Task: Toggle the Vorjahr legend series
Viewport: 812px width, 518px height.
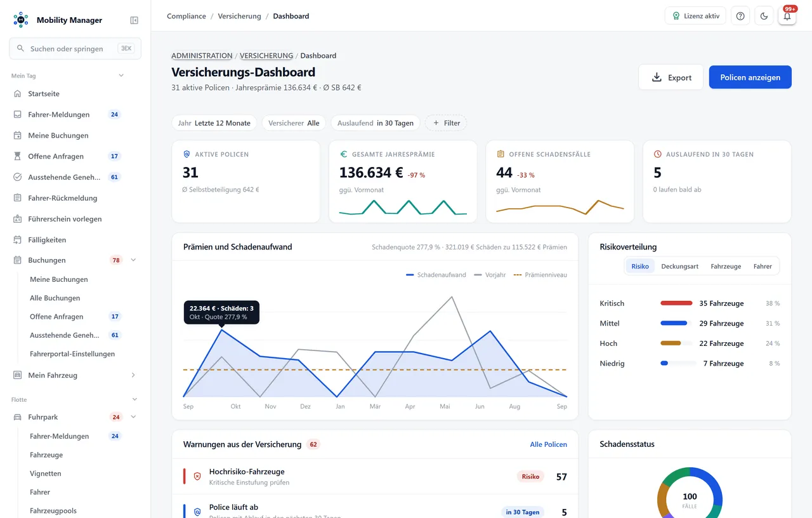Action: [490, 275]
